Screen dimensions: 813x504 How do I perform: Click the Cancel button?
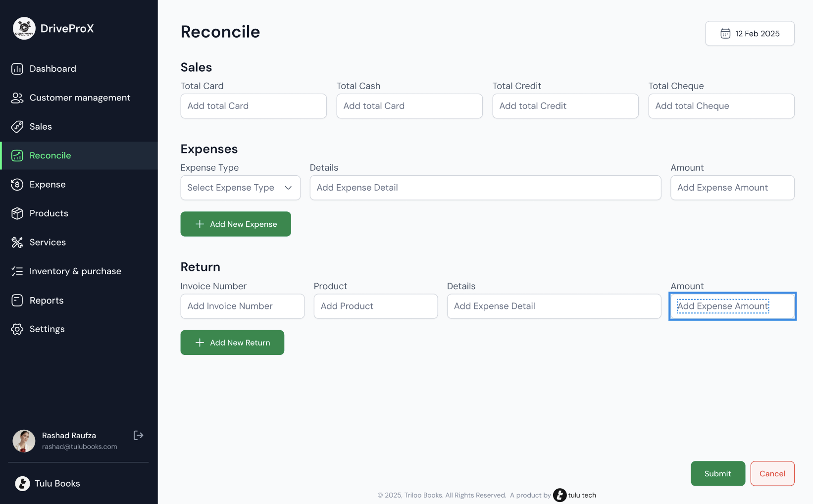[772, 474]
